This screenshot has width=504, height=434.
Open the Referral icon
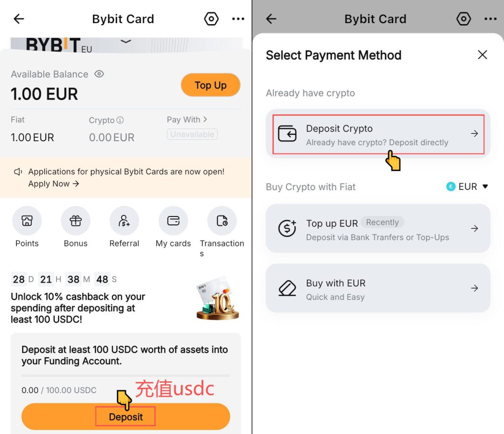(124, 221)
